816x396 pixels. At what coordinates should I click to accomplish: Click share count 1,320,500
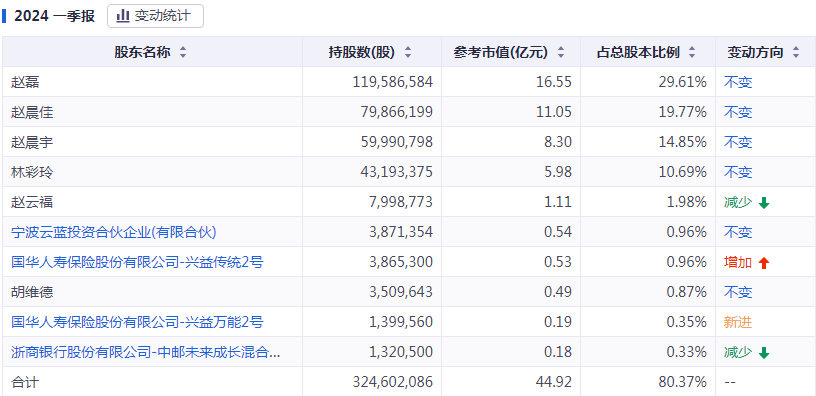click(x=401, y=352)
